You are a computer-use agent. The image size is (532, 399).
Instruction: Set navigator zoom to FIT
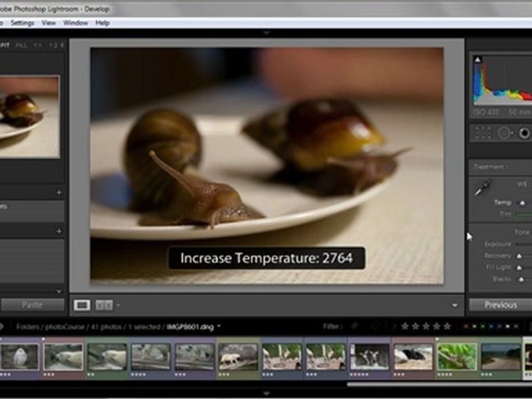coord(5,45)
